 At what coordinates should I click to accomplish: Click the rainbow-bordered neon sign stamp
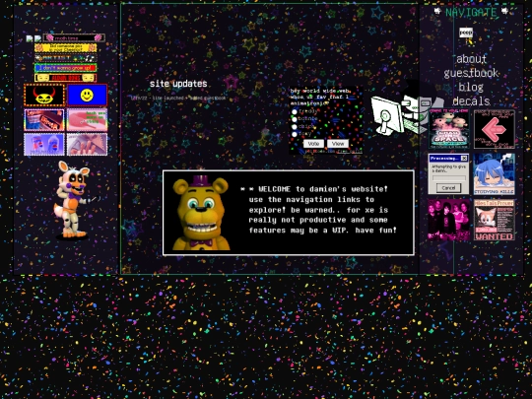pyautogui.click(x=44, y=120)
